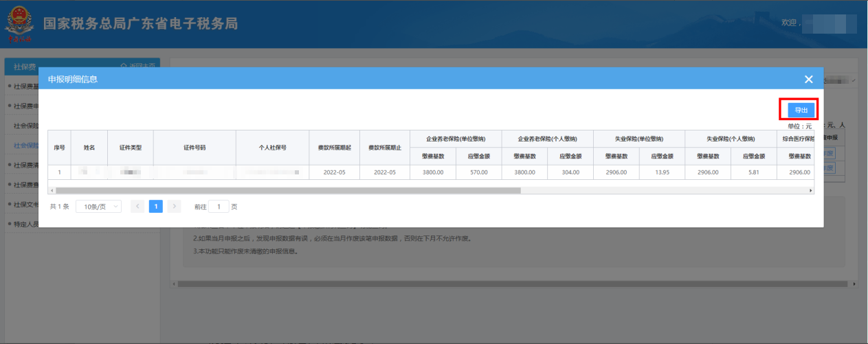
Task: Click the table's horizontal scrollbar thumb
Action: 289,190
